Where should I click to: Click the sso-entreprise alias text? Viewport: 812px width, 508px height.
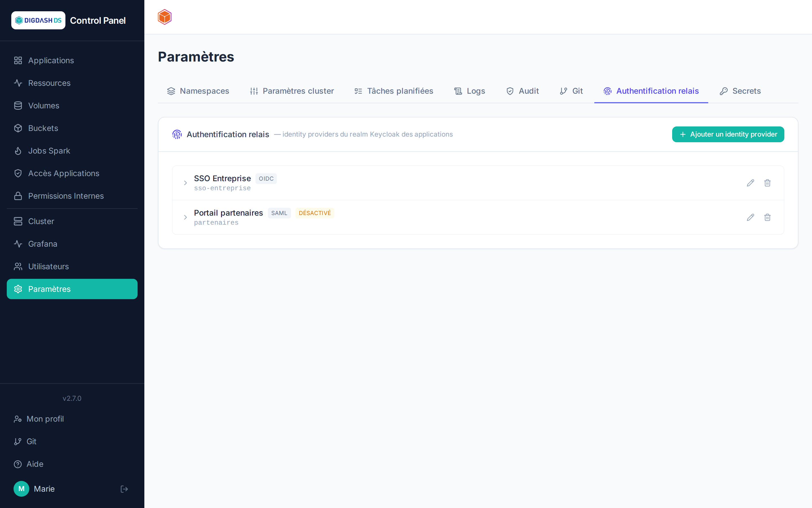tap(222, 188)
